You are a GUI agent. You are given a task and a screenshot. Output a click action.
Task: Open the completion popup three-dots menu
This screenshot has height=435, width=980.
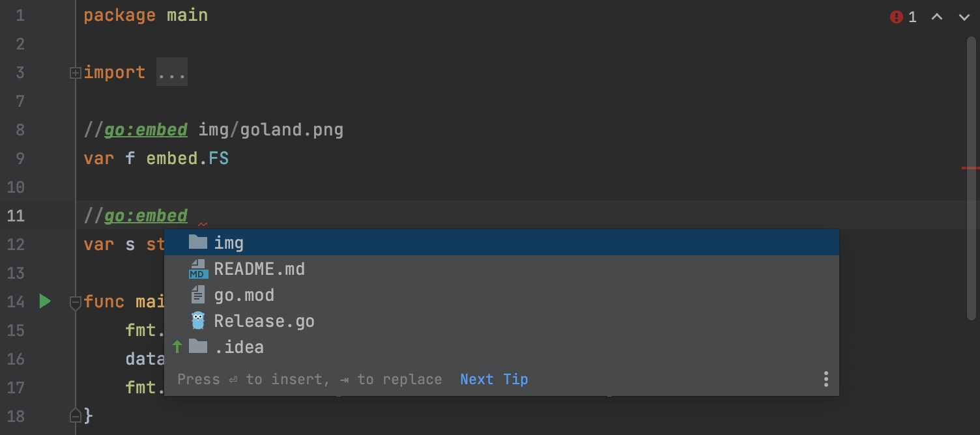[x=826, y=379]
